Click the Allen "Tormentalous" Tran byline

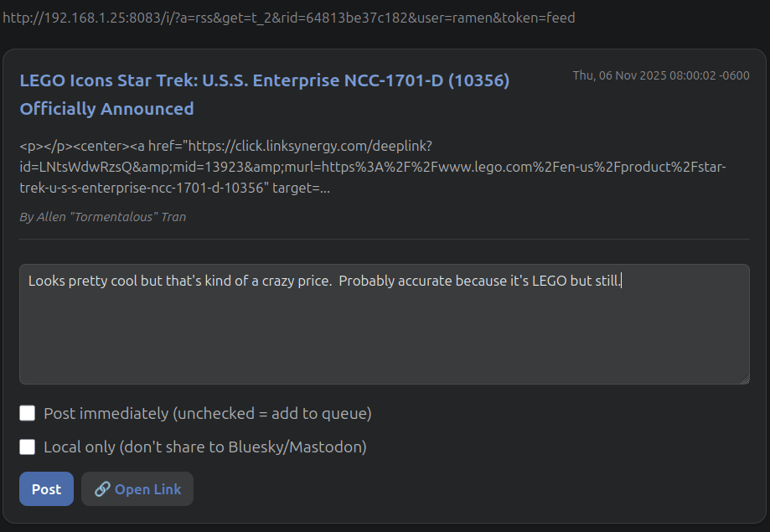(x=102, y=217)
